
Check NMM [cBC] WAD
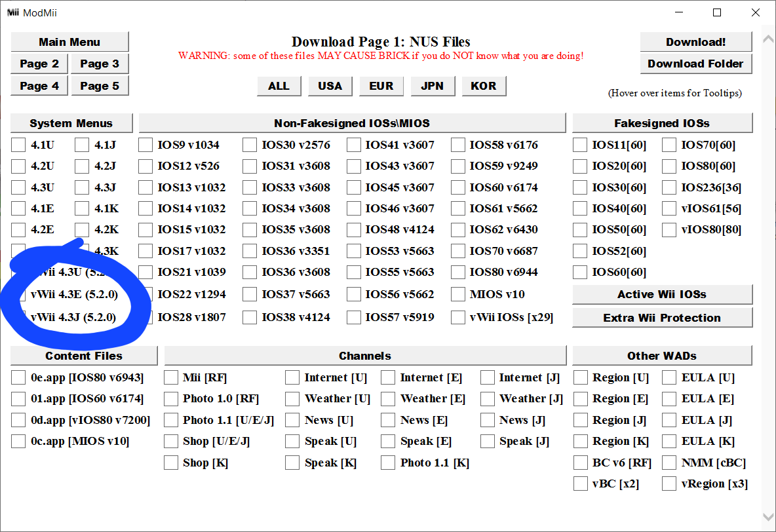click(x=669, y=463)
